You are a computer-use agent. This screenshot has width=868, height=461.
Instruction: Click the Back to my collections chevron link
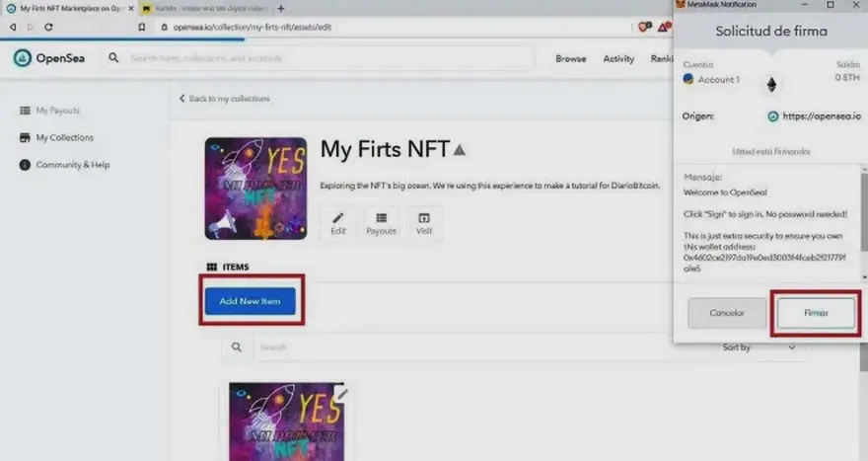[224, 98]
